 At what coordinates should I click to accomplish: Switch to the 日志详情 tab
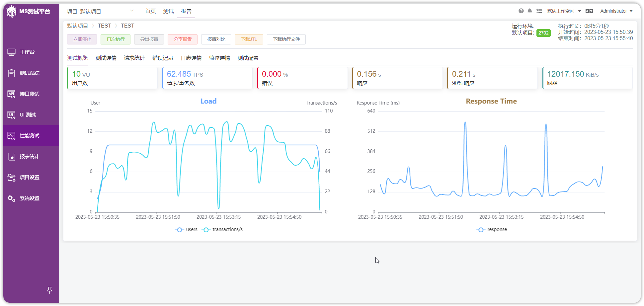[191, 58]
